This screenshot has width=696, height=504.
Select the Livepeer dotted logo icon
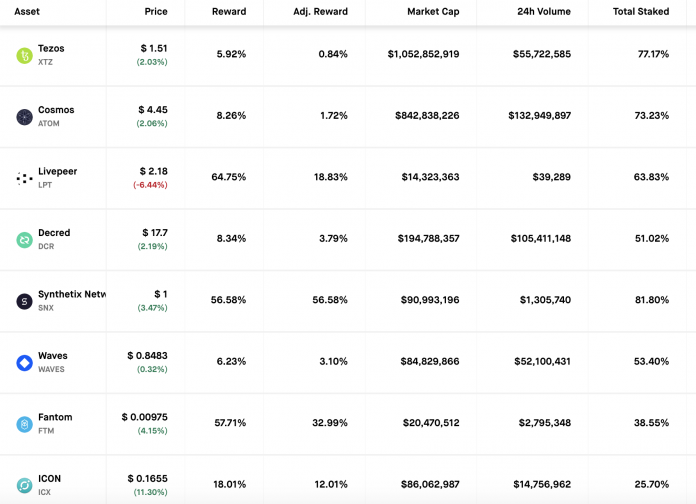(x=24, y=178)
